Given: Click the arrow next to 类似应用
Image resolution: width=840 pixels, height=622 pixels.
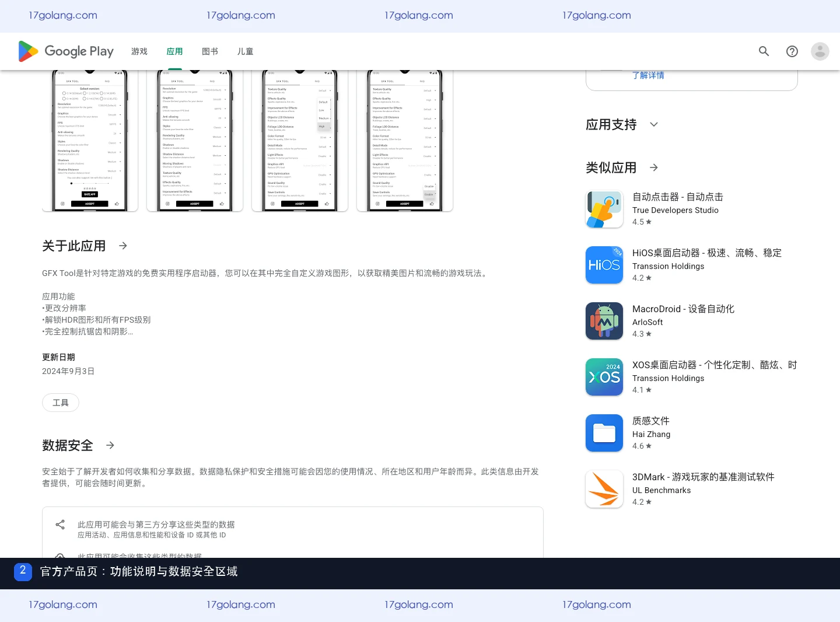Looking at the screenshot, I should 654,167.
